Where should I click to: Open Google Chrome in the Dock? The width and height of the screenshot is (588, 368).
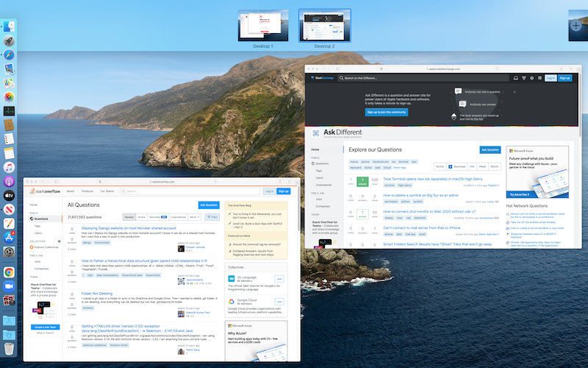(x=9, y=272)
